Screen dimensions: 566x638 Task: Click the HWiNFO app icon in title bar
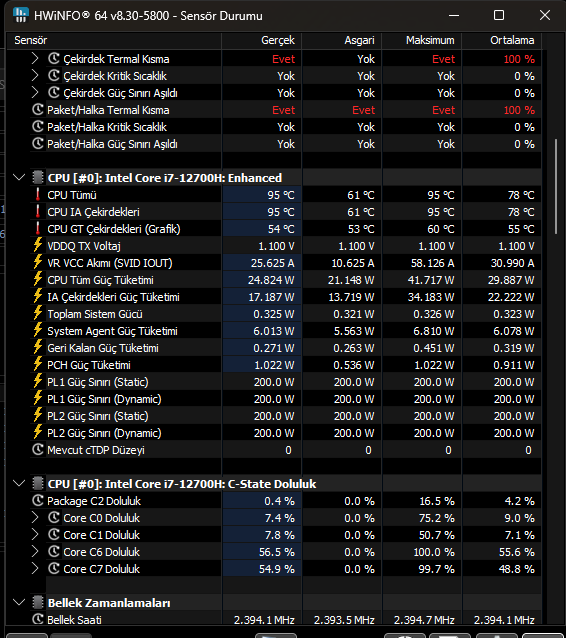coord(20,15)
